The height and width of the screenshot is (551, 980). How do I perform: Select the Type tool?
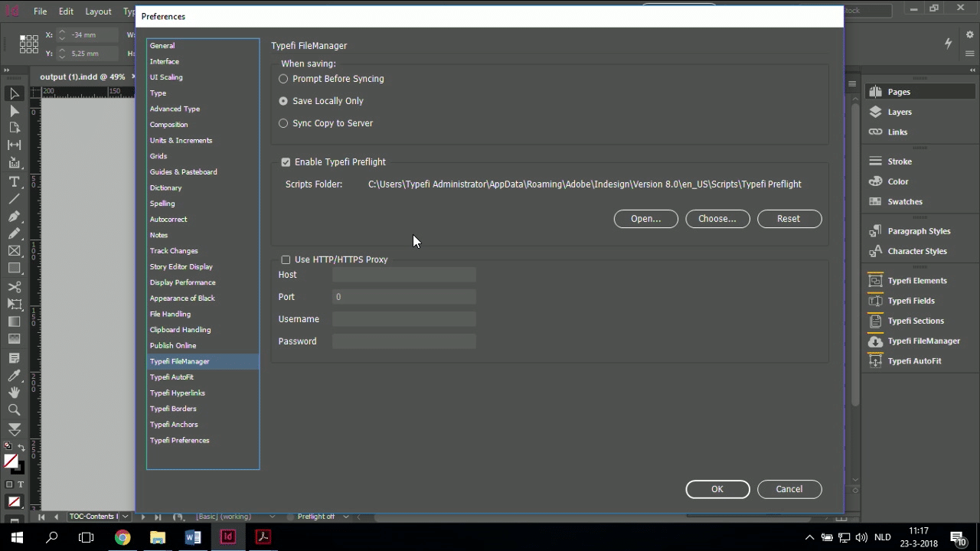coord(14,181)
